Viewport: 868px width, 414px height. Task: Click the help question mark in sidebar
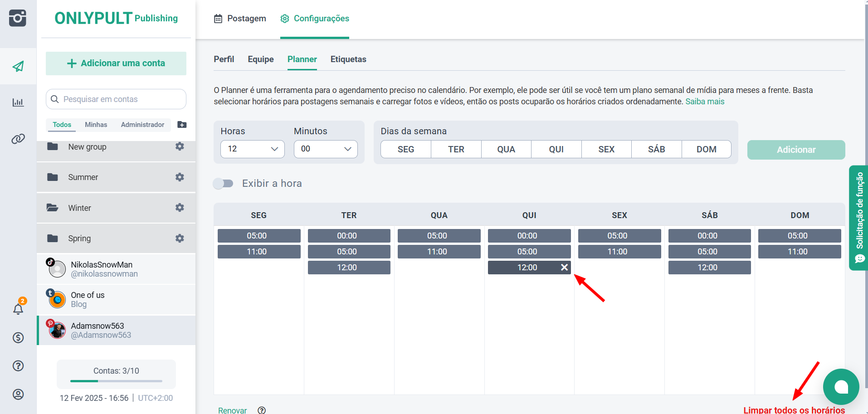pyautogui.click(x=18, y=366)
